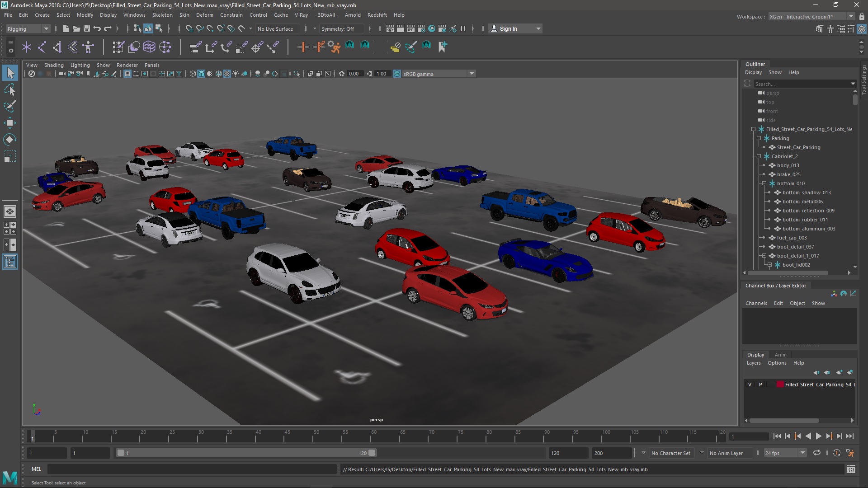The width and height of the screenshot is (868, 488).
Task: Activate the Move tool in toolbox
Action: click(10, 123)
